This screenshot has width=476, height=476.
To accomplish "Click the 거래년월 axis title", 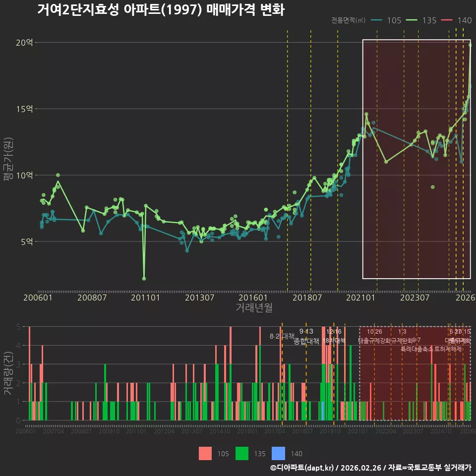I will (x=254, y=307).
